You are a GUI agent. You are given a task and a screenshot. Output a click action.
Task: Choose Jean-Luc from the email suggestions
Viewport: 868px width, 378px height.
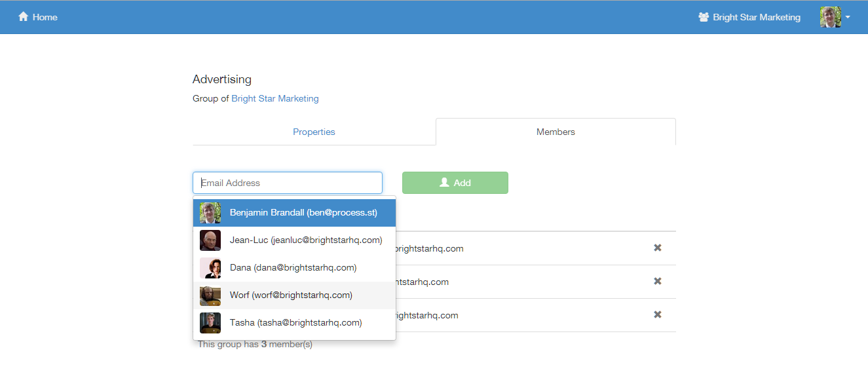305,240
